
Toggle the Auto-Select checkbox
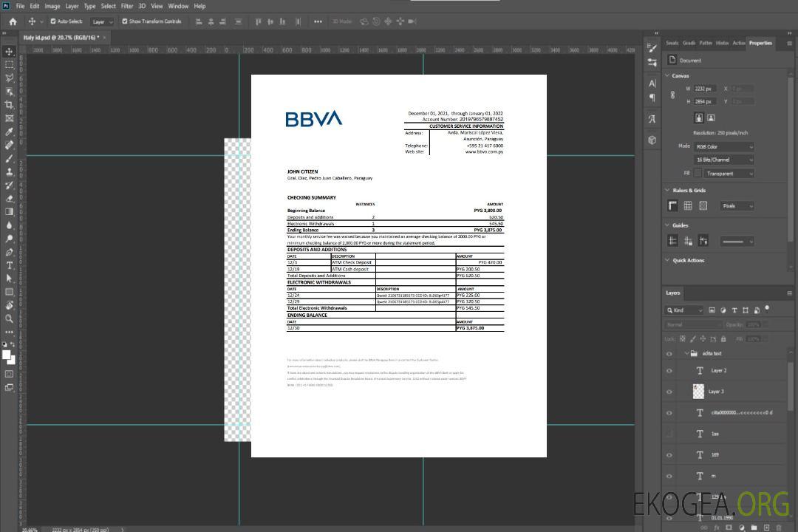pyautogui.click(x=53, y=21)
